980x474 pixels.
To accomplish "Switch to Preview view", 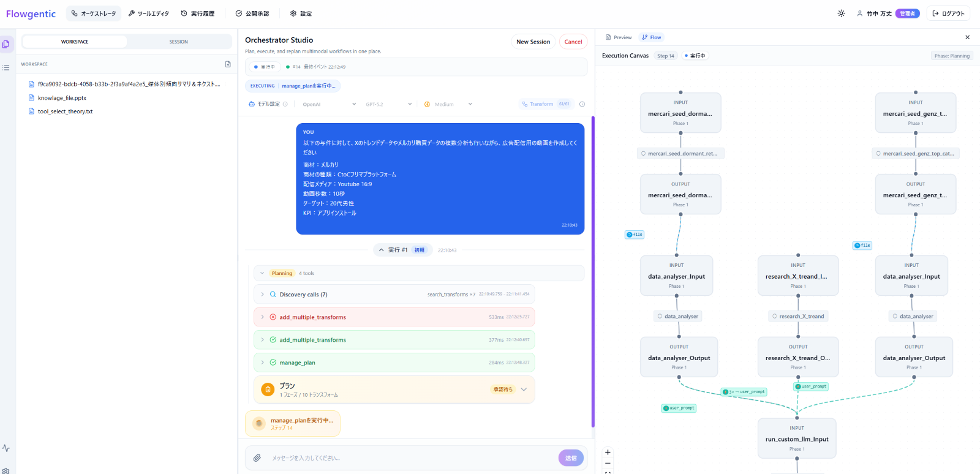I will (619, 37).
